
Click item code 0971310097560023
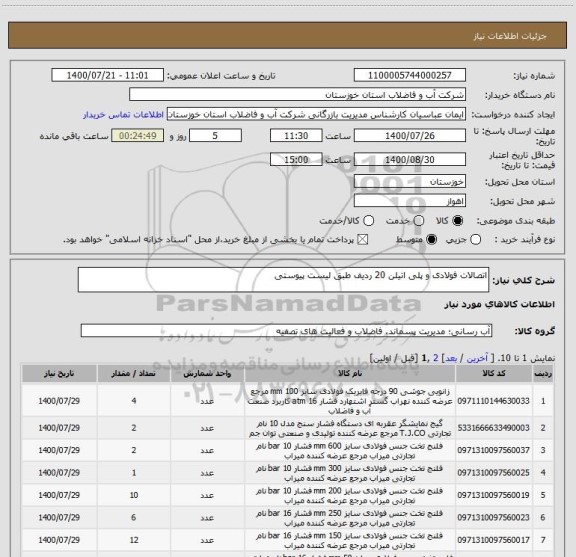click(493, 517)
